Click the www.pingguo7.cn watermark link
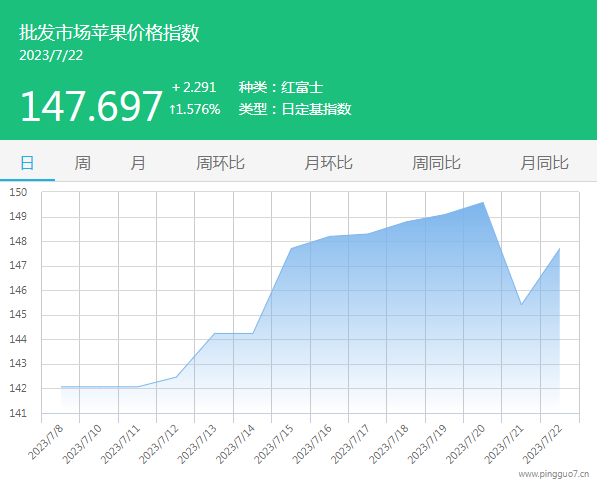This screenshot has height=485, width=597. coord(554,474)
